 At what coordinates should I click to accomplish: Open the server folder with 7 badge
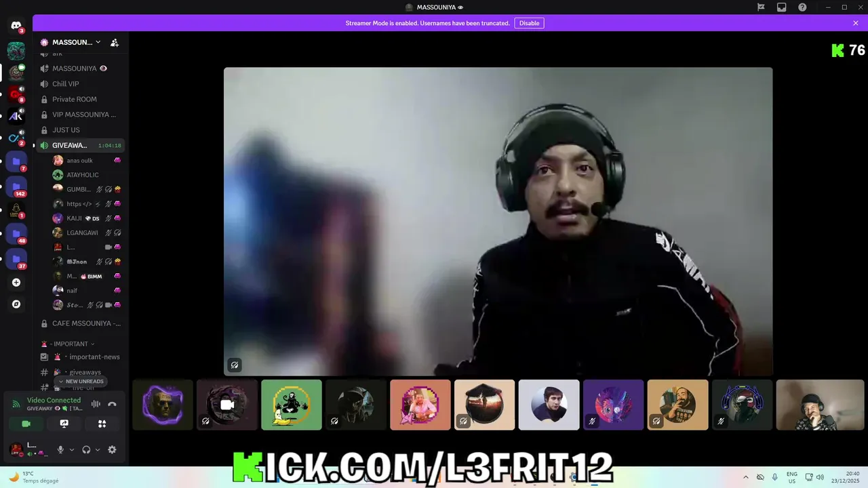16,162
